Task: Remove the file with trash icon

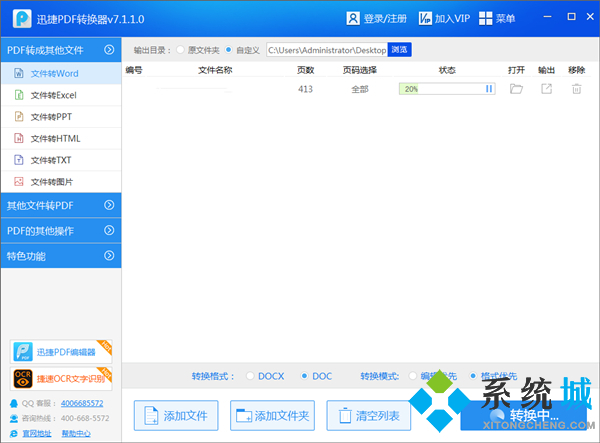Action: point(576,89)
